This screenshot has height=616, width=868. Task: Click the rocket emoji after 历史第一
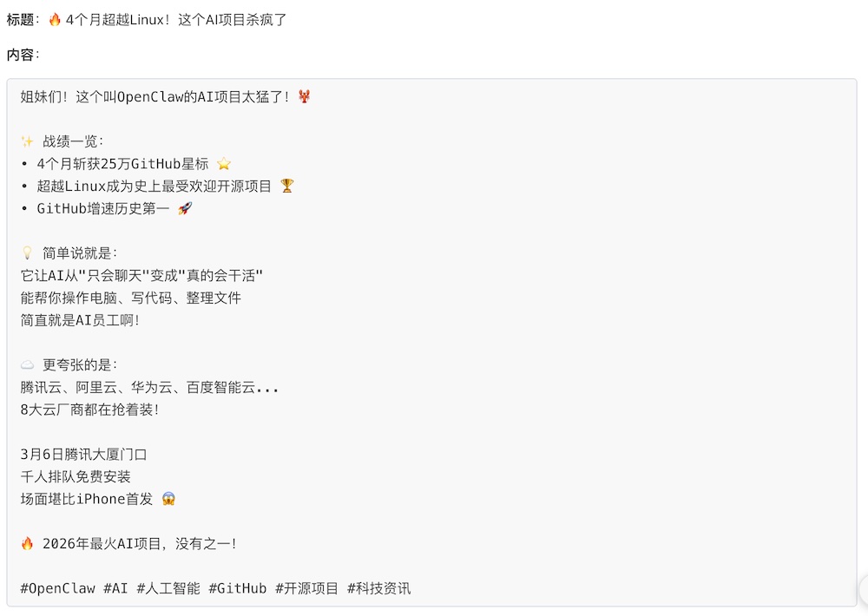pyautogui.click(x=185, y=208)
